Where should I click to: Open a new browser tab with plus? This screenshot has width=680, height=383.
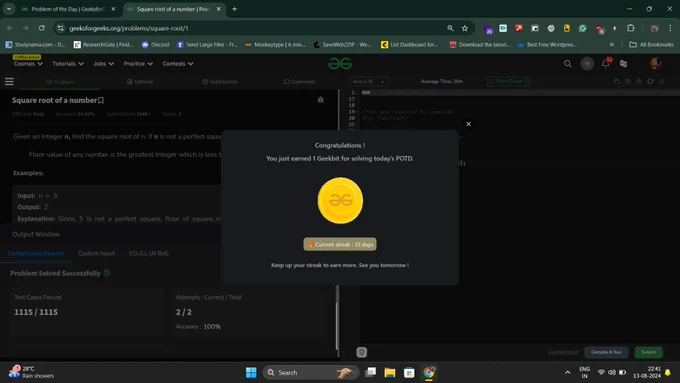pos(235,9)
